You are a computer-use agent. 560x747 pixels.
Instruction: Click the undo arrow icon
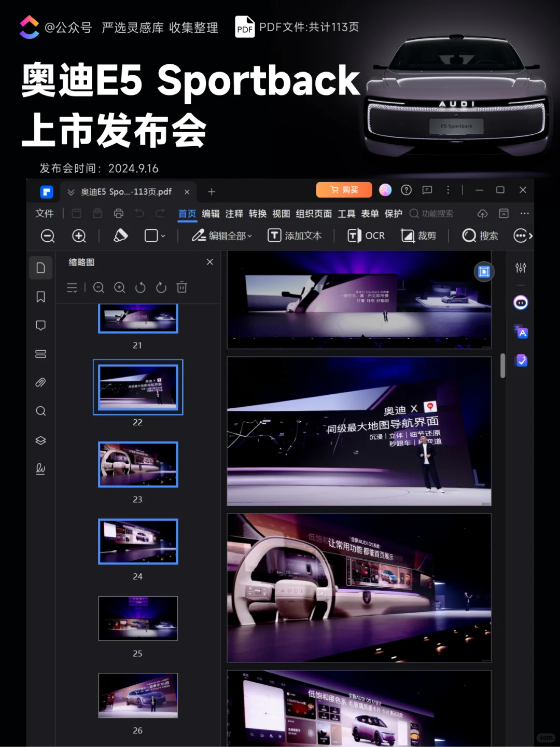click(139, 213)
